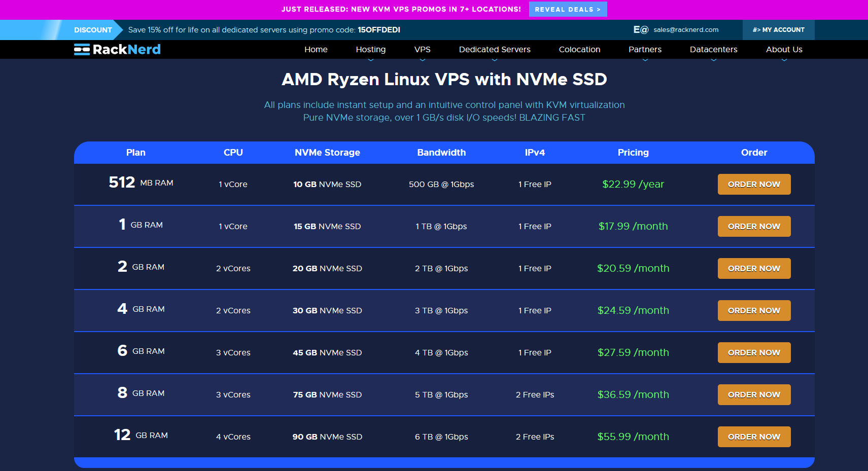This screenshot has width=868, height=471.
Task: Click the $22.99 /year price
Action: pyautogui.click(x=633, y=184)
